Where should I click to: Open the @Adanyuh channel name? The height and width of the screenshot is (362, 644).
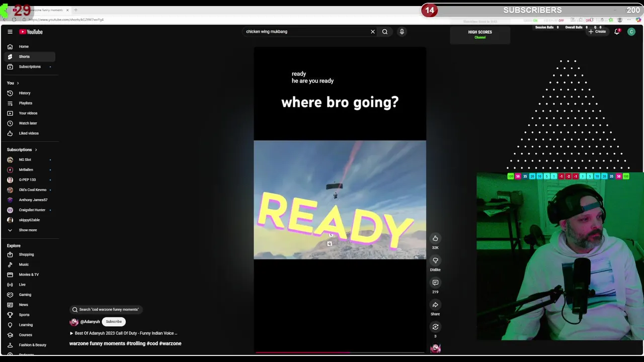90,322
